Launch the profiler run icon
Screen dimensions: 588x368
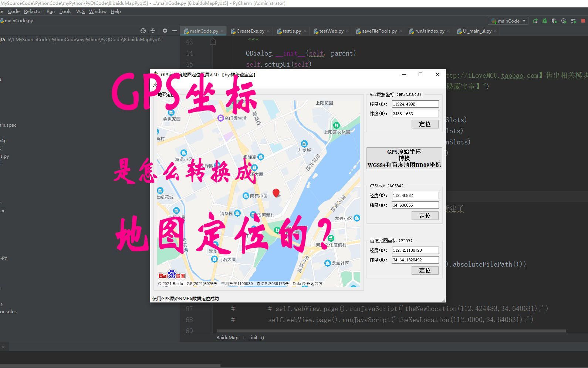(564, 21)
